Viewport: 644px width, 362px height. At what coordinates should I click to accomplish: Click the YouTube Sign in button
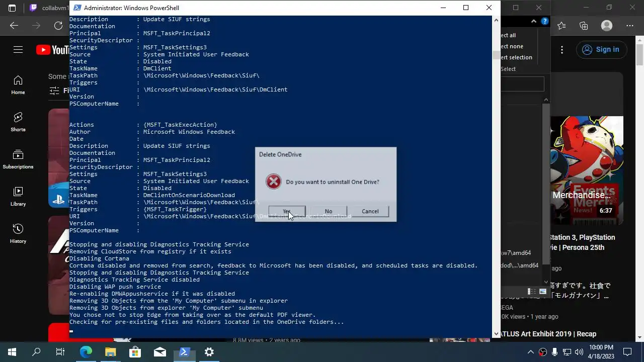[x=601, y=49]
